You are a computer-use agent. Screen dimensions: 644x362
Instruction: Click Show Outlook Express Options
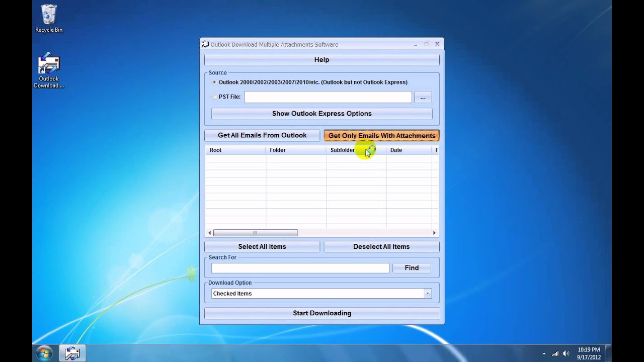[x=322, y=114]
